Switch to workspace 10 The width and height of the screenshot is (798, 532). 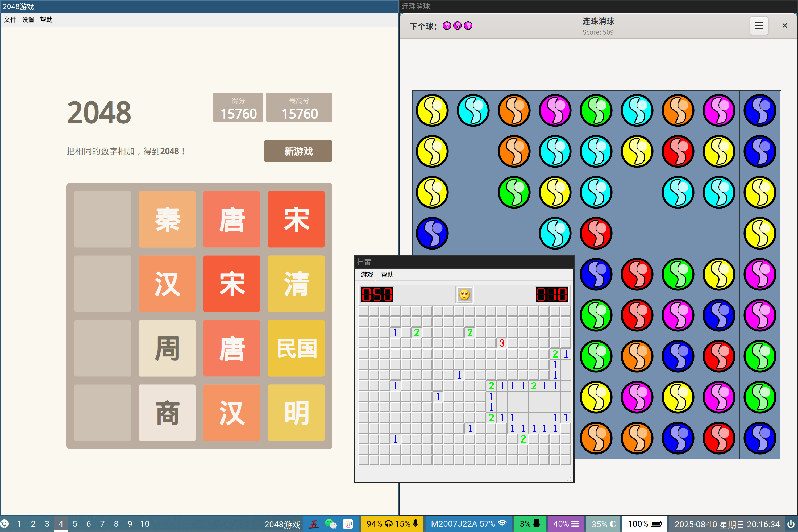[x=145, y=524]
